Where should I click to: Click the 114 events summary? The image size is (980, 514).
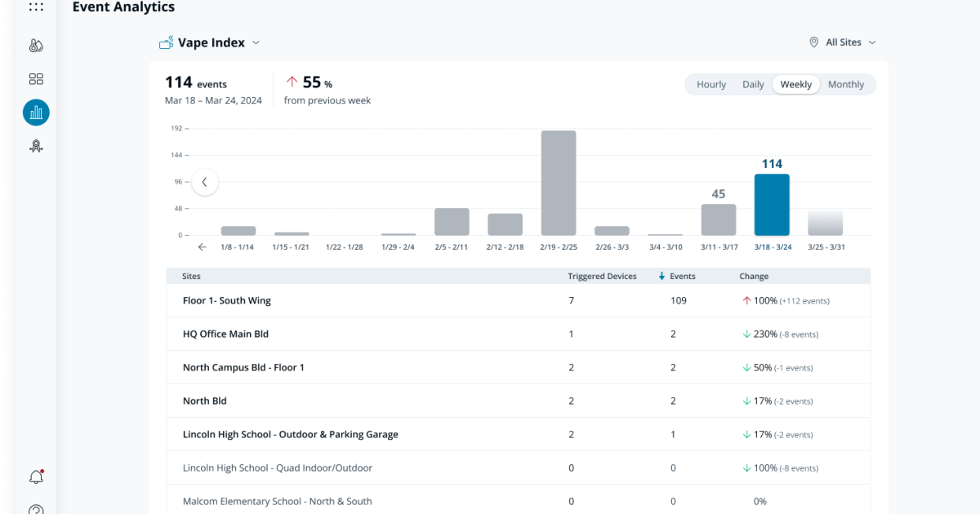196,82
